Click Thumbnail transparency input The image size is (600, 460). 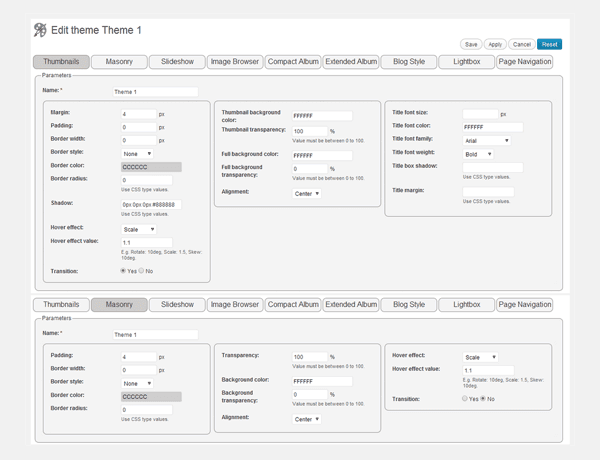coord(310,131)
